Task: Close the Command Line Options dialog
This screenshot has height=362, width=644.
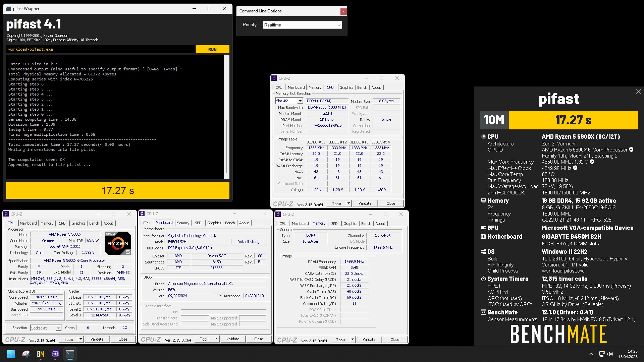Action: [343, 11]
